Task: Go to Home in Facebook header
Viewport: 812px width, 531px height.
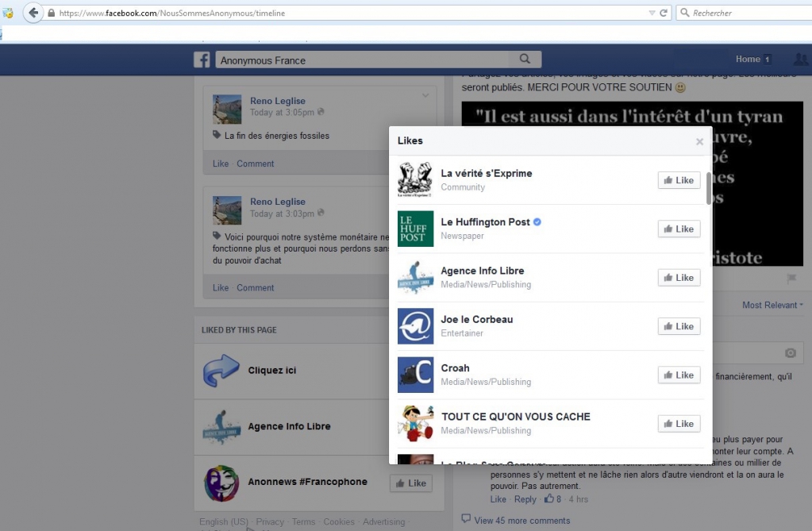Action: [748, 59]
